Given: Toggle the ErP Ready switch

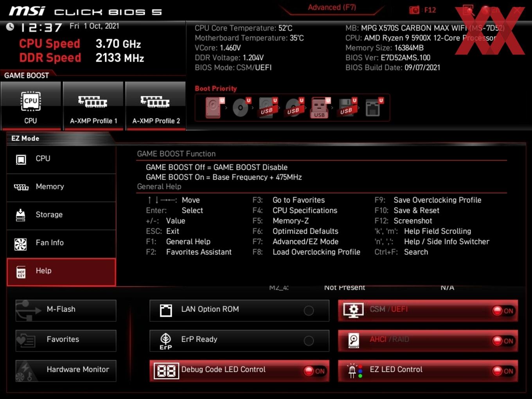Looking at the screenshot, I should (x=309, y=341).
